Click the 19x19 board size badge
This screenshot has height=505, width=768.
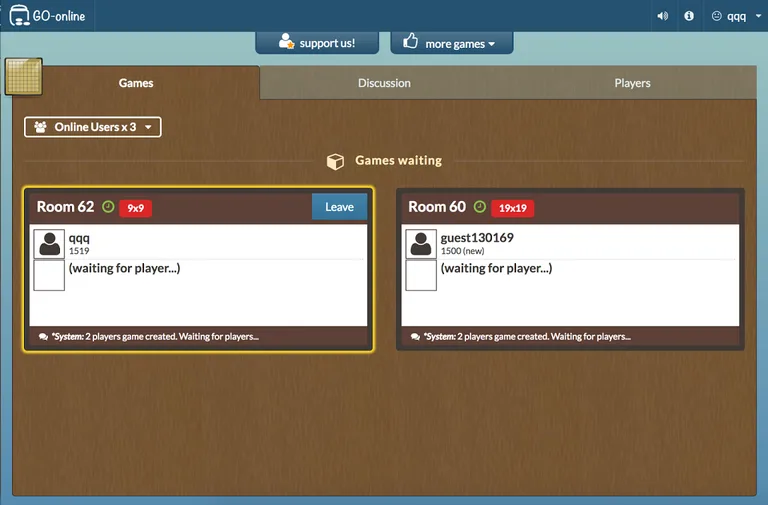512,208
